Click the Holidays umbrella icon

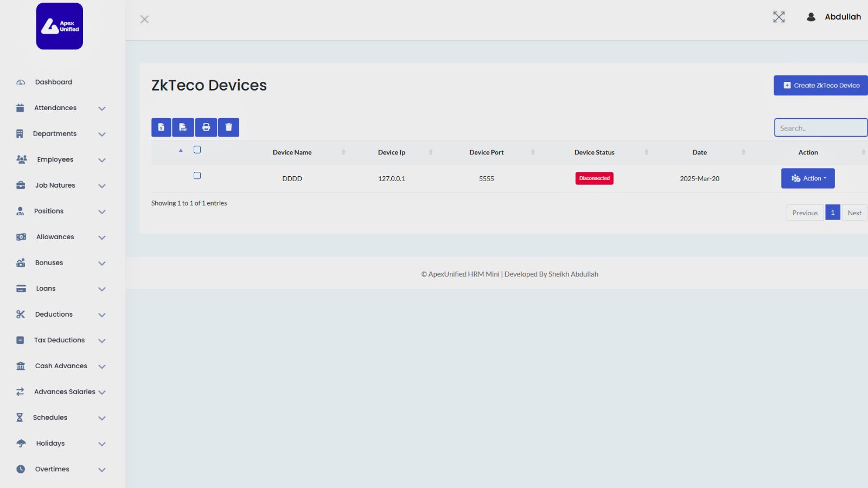[x=21, y=444]
